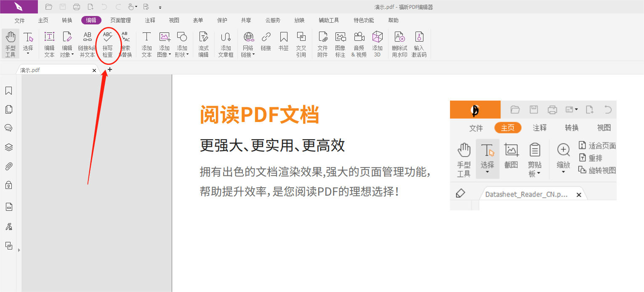Open the 编辑对象 dropdown arrow
Image resolution: width=644 pixels, height=292 pixels.
coord(72,54)
